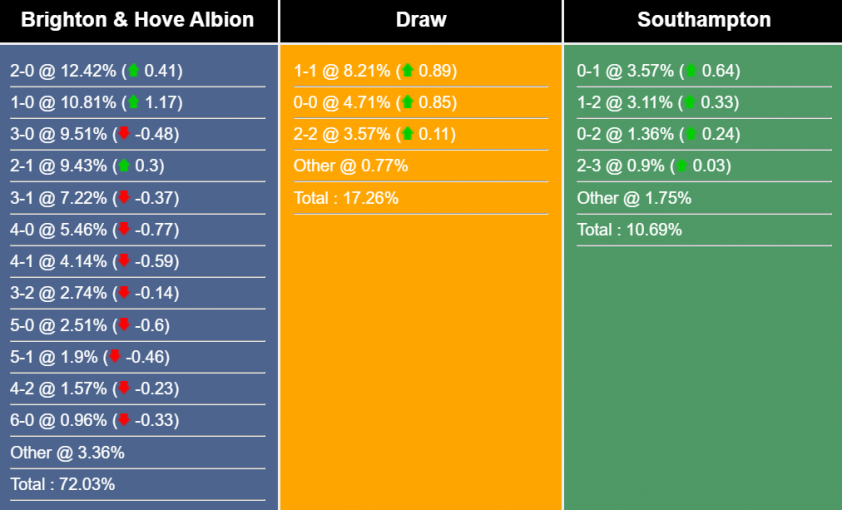Viewport: 842px width, 510px height.
Task: Click green up arrow beside 1-1 draw
Action: tap(407, 71)
